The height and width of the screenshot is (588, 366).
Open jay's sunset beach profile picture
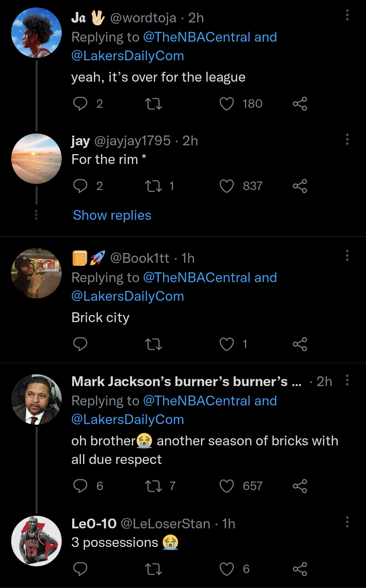pyautogui.click(x=37, y=159)
